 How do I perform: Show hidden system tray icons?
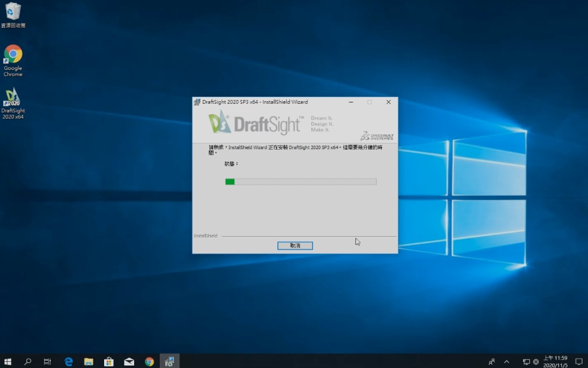pyautogui.click(x=507, y=362)
